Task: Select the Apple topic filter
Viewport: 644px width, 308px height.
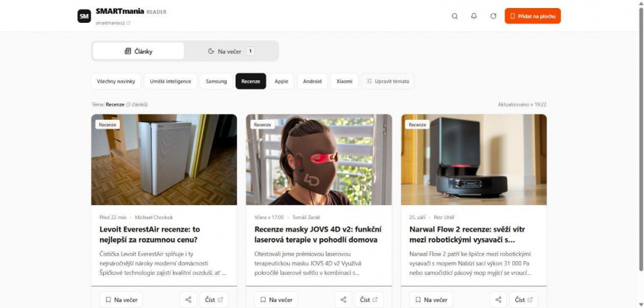Action: click(x=281, y=81)
